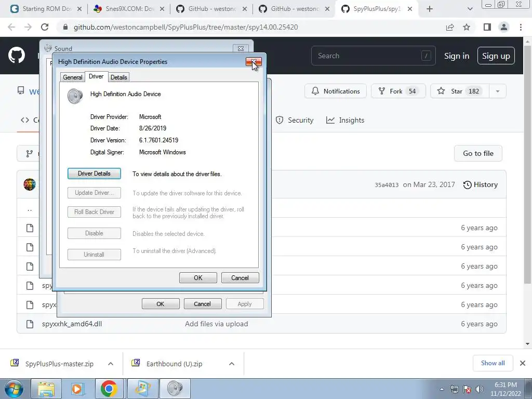Screen dimensions: 532x399
Task: Open the Security tab
Action: 295,120
